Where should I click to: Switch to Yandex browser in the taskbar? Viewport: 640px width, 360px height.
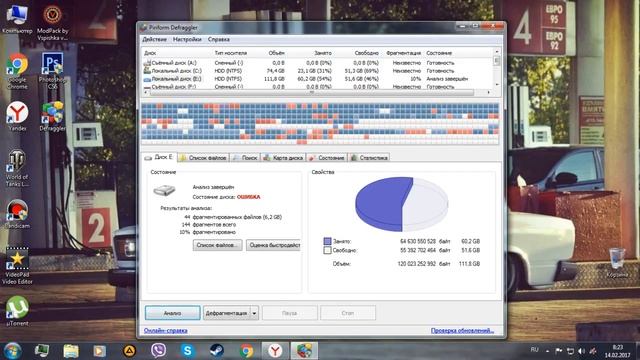(275, 351)
